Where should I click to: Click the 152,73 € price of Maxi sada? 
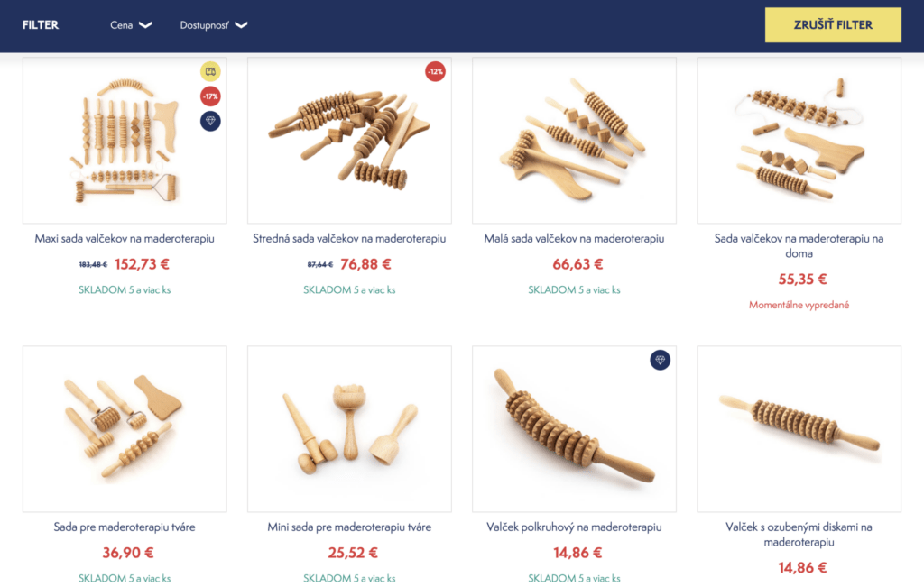pos(142,264)
